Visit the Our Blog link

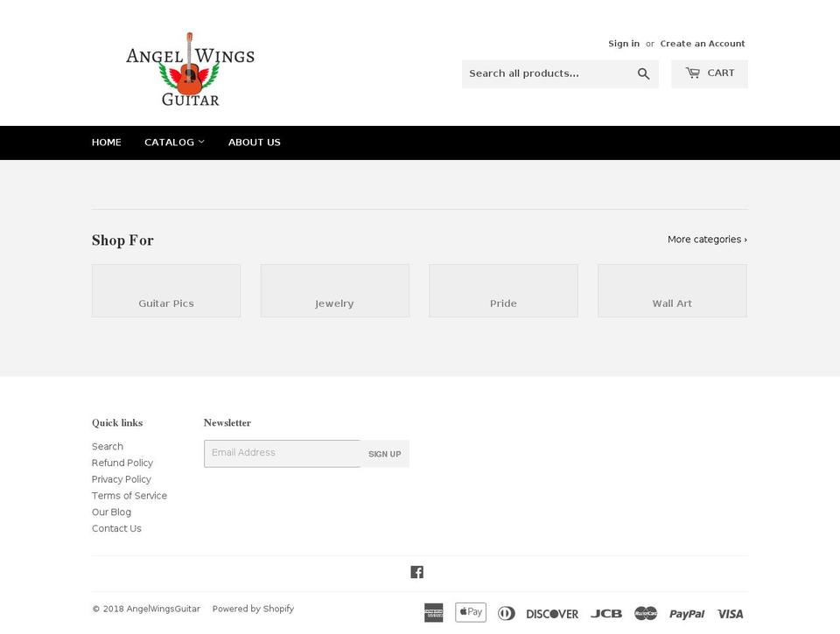111,512
